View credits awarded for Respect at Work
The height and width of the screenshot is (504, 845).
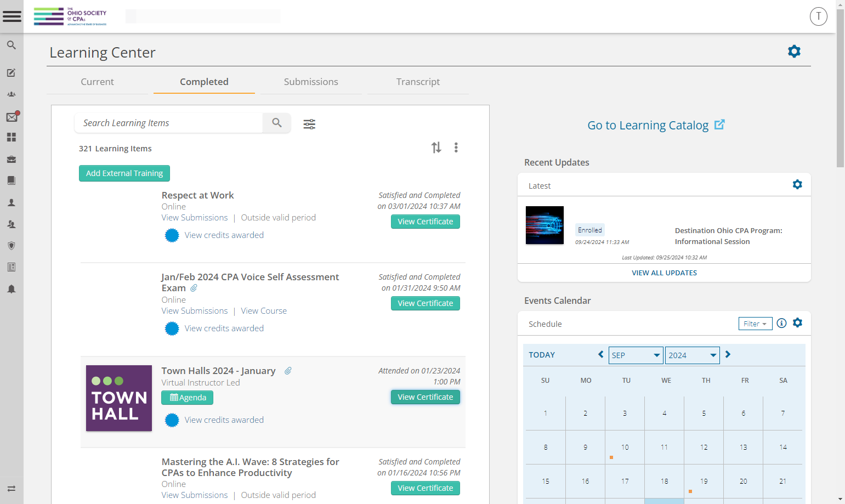pos(224,235)
